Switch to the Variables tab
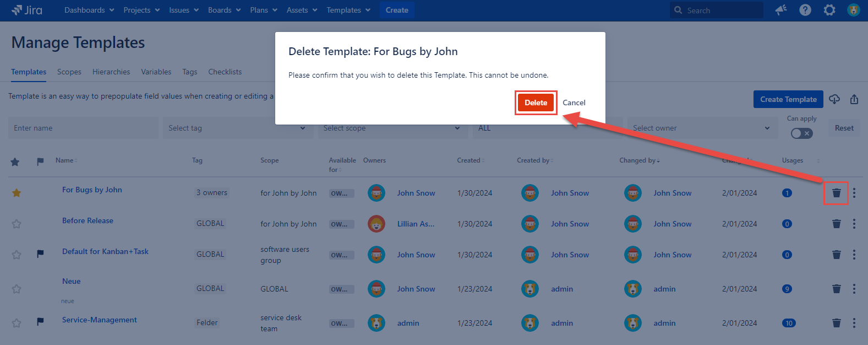Image resolution: width=868 pixels, height=345 pixels. point(156,72)
